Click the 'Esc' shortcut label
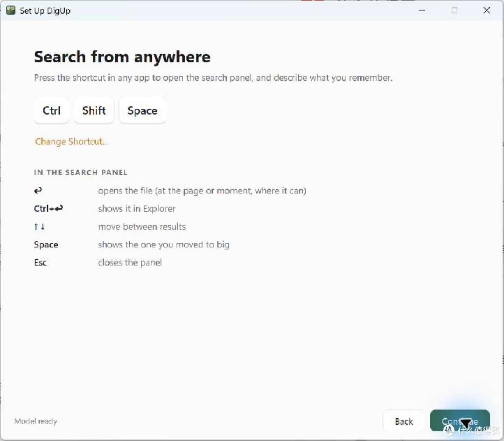504x441 pixels. click(x=40, y=263)
